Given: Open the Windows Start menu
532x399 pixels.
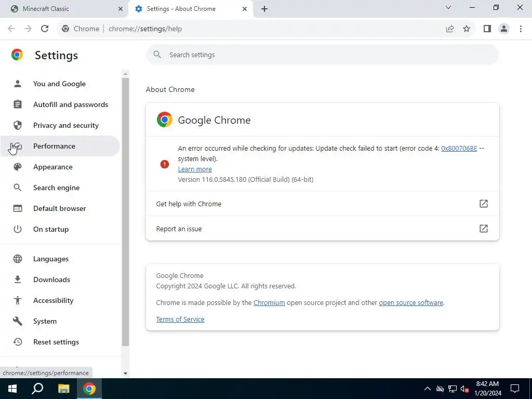Looking at the screenshot, I should pos(12,389).
